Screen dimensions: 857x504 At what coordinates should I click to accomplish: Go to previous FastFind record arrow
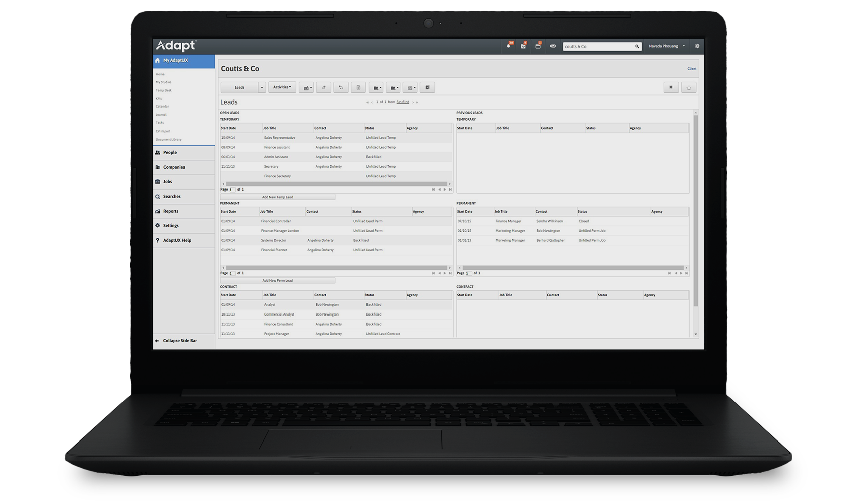pos(372,102)
